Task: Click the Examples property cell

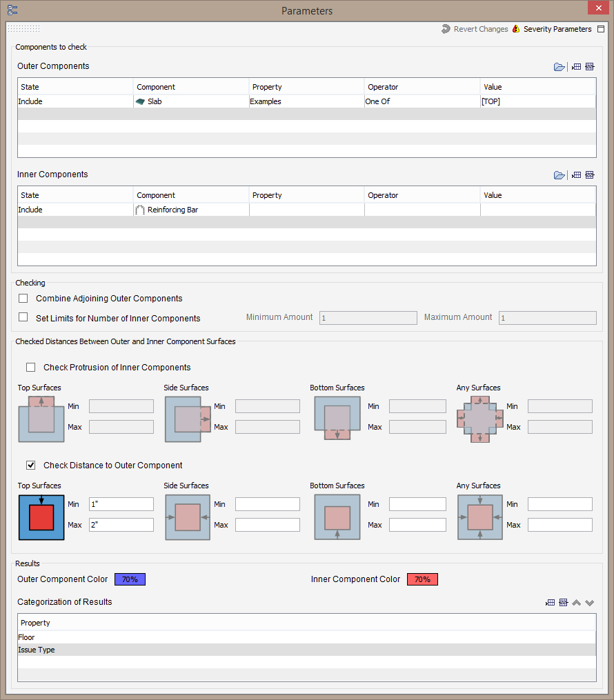Action: click(306, 101)
